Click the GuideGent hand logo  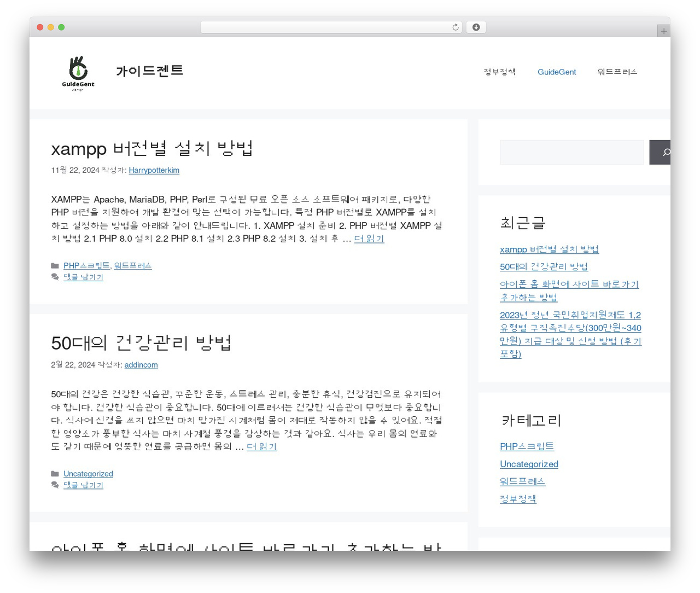coord(78,73)
